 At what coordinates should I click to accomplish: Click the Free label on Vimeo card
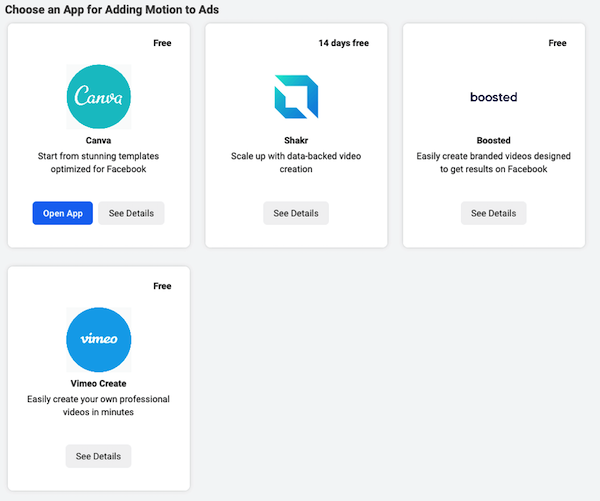point(162,286)
